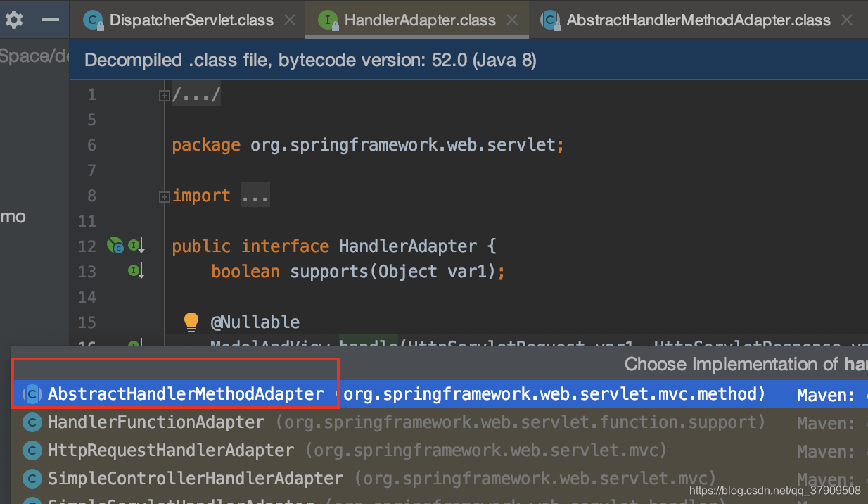Screen dimensions: 868x504
Task: Click the collapsed import ... placeholder
Action: click(x=255, y=196)
